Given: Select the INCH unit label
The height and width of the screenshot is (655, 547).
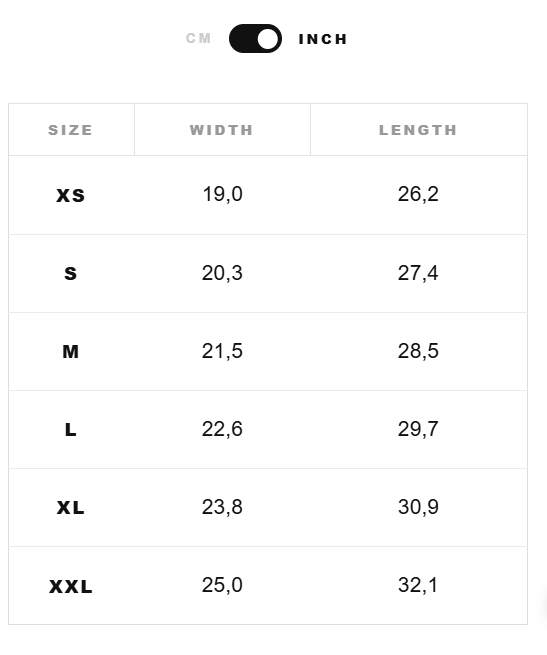Looking at the screenshot, I should pos(323,39).
